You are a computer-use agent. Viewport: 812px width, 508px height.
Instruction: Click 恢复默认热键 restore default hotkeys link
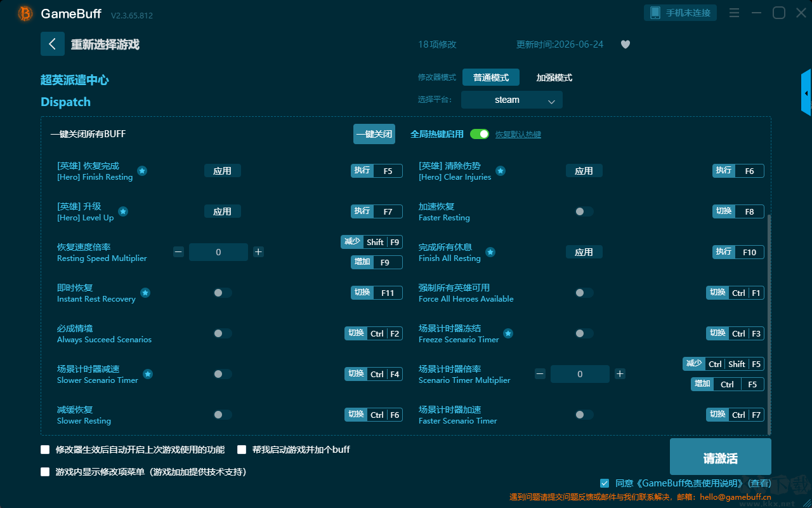point(518,135)
